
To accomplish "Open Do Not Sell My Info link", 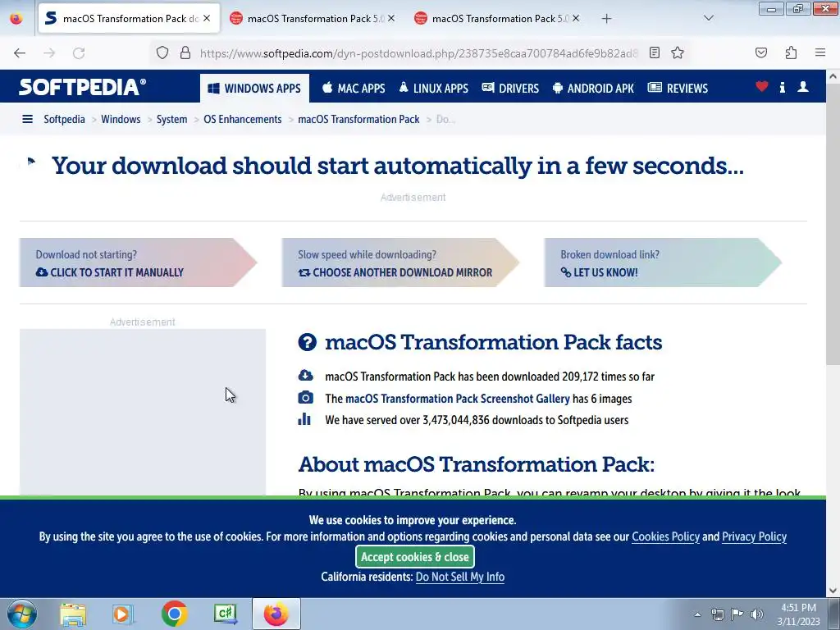I will click(x=460, y=577).
